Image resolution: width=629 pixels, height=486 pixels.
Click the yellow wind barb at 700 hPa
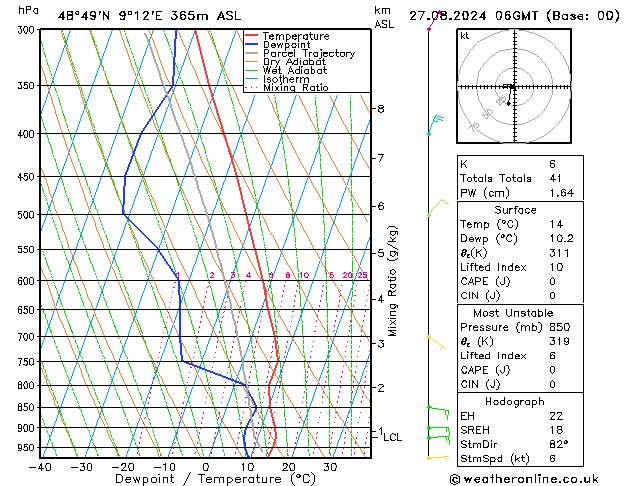437,343
